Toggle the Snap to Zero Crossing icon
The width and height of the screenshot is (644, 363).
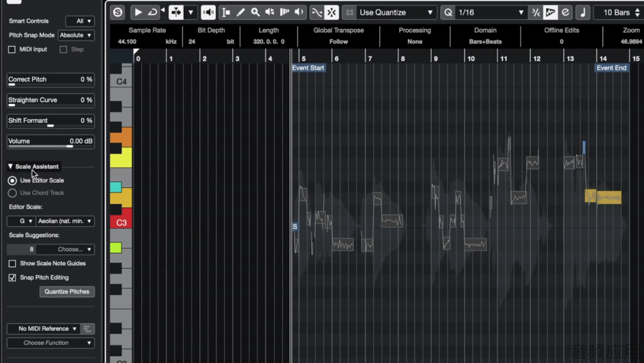point(317,13)
